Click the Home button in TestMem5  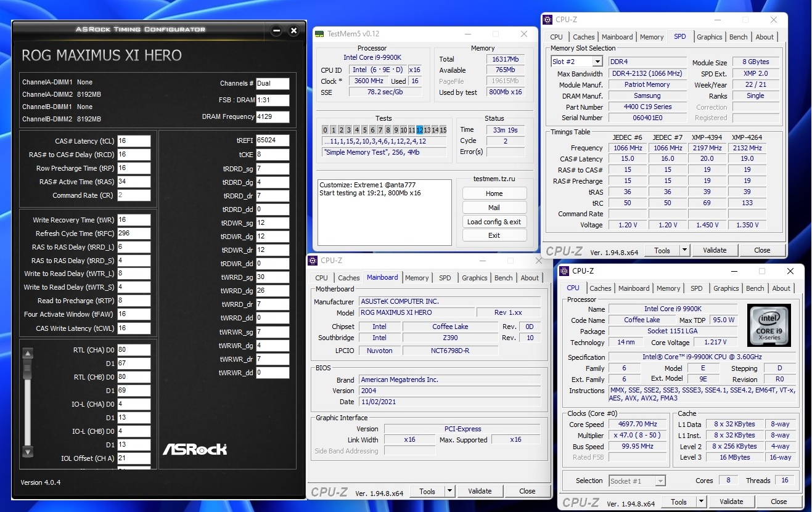coord(494,193)
